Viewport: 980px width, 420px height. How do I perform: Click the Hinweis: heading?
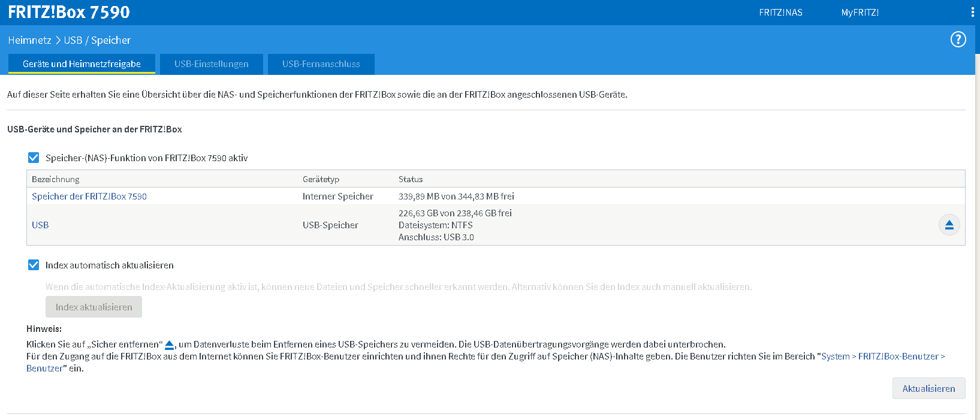click(x=44, y=329)
